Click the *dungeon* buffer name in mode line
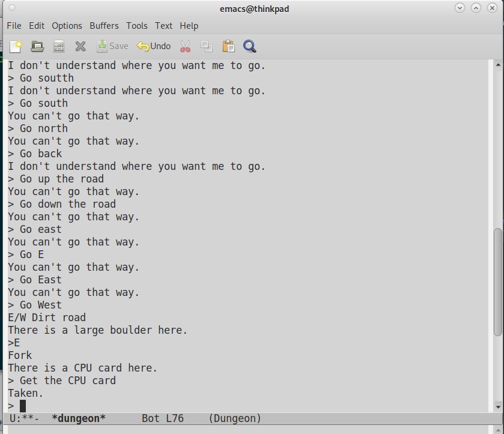504x434 pixels. (79, 418)
